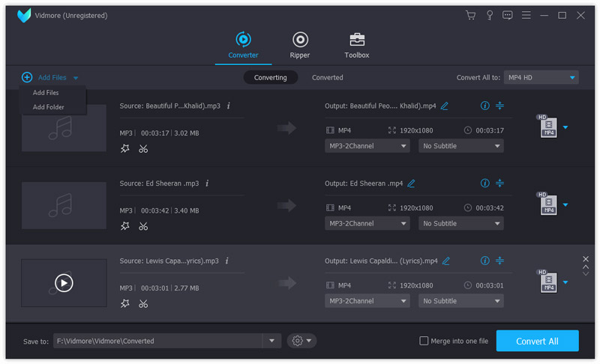Open the MP4 HD format icon for Lewis Capaldi

[x=547, y=282]
